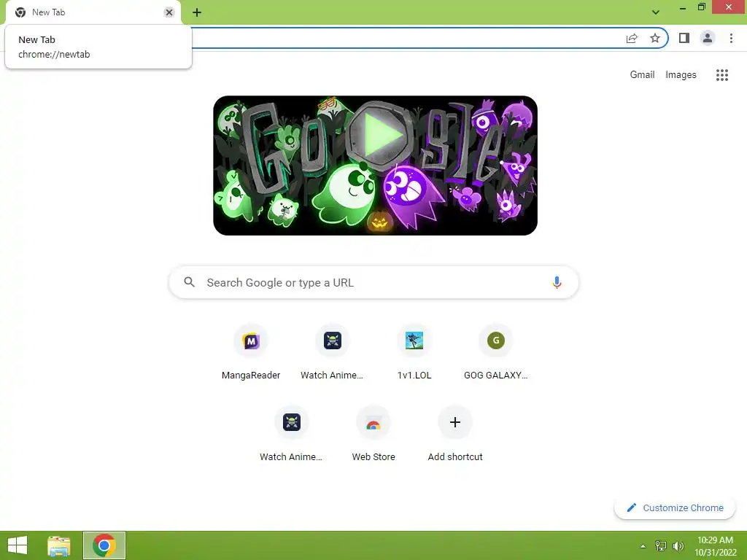Open the network tray icon
Screen dimensions: 747x560
click(x=661, y=546)
